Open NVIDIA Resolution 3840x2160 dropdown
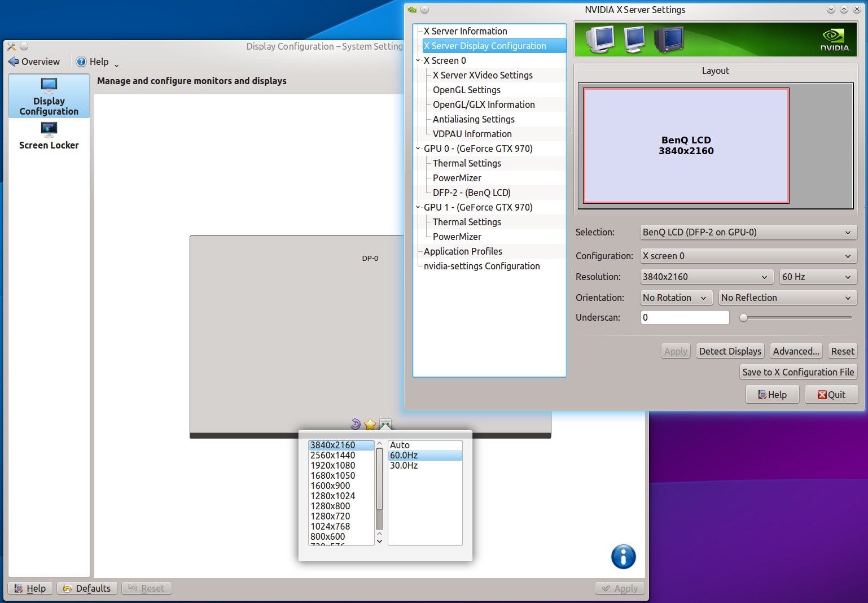The image size is (868, 603). click(706, 277)
